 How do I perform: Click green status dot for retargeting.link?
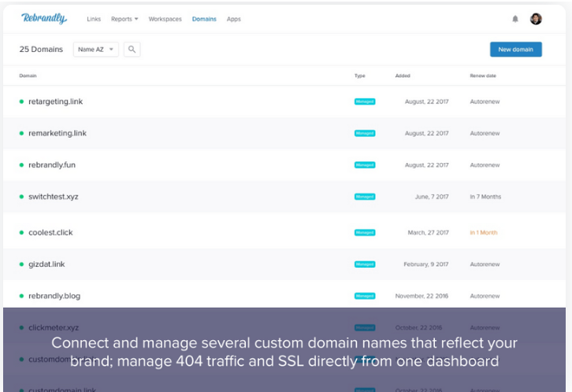coord(21,102)
